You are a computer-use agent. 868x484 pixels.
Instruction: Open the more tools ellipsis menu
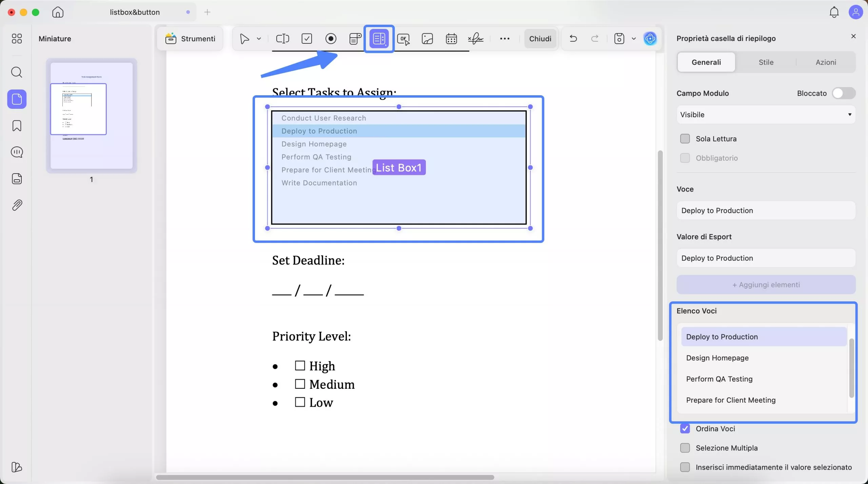tap(505, 39)
